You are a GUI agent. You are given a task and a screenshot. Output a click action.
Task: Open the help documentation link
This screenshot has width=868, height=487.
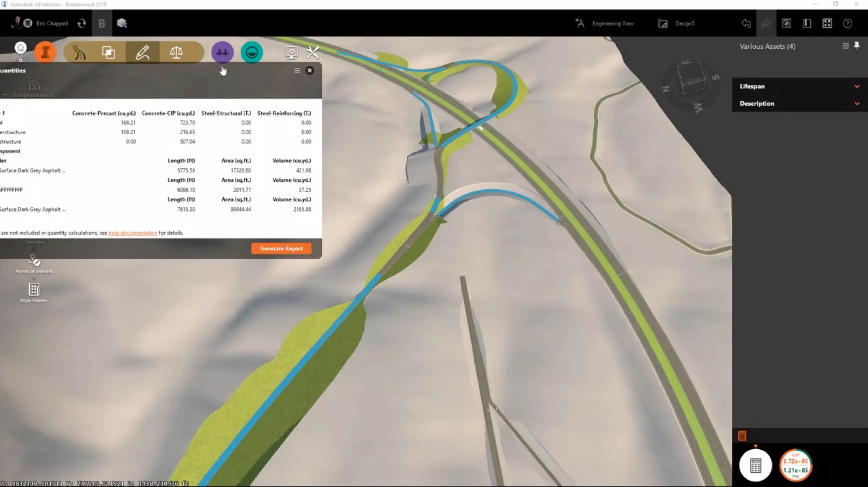click(133, 233)
